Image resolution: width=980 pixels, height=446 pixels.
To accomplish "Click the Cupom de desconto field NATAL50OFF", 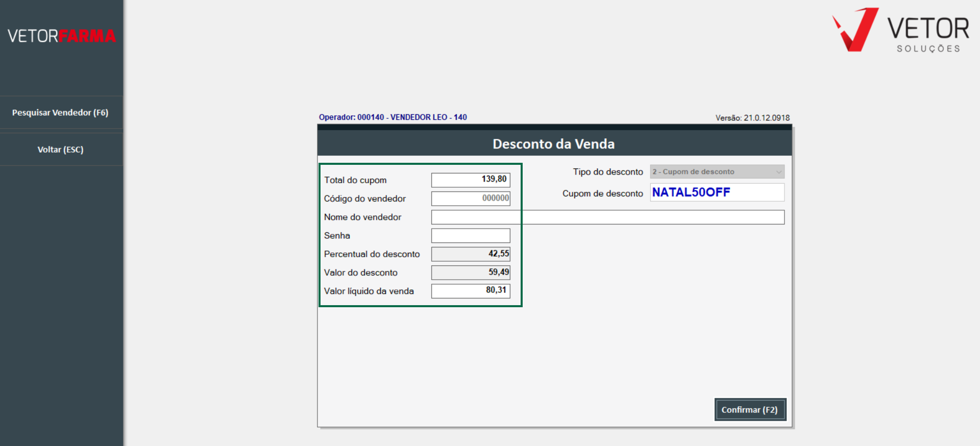I will click(x=717, y=192).
